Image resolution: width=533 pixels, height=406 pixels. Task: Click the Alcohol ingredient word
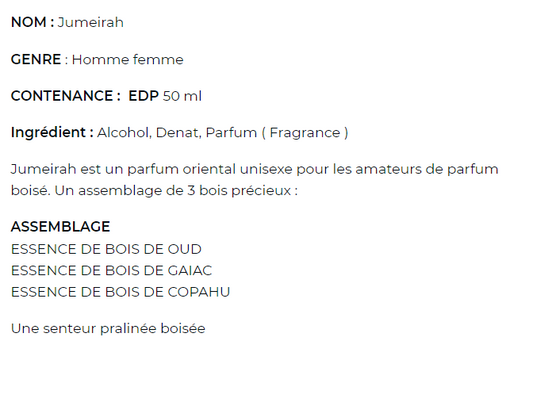pos(124,132)
